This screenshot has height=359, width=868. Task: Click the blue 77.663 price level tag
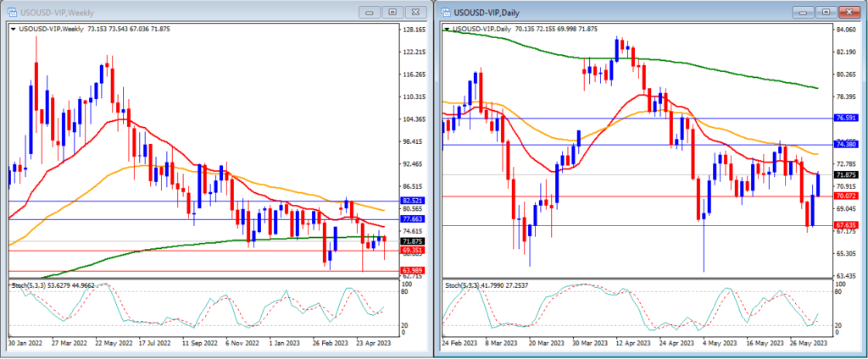pyautogui.click(x=415, y=218)
